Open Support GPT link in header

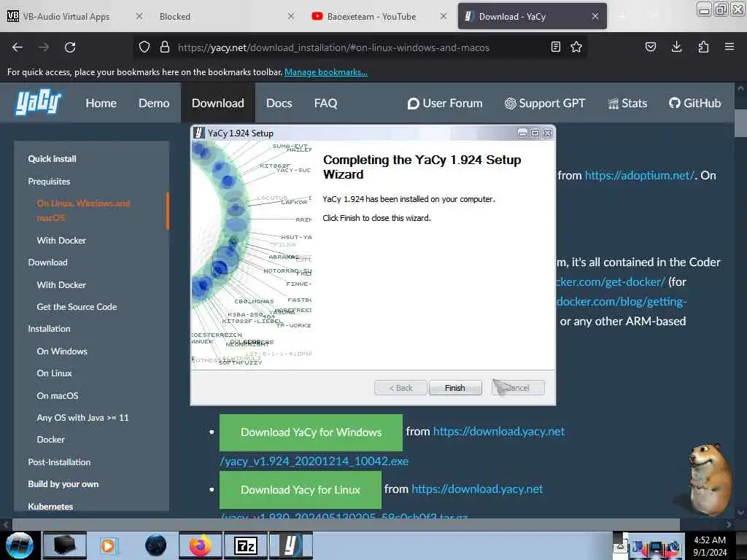(545, 104)
